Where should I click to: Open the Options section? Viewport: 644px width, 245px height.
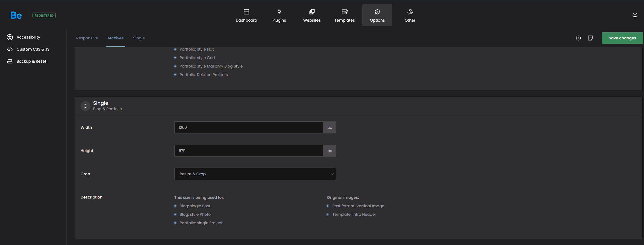(377, 15)
